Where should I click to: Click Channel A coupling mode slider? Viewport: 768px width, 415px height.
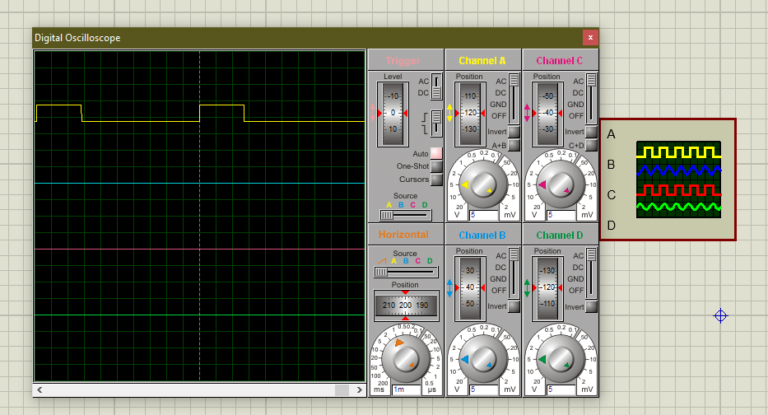coord(514,98)
